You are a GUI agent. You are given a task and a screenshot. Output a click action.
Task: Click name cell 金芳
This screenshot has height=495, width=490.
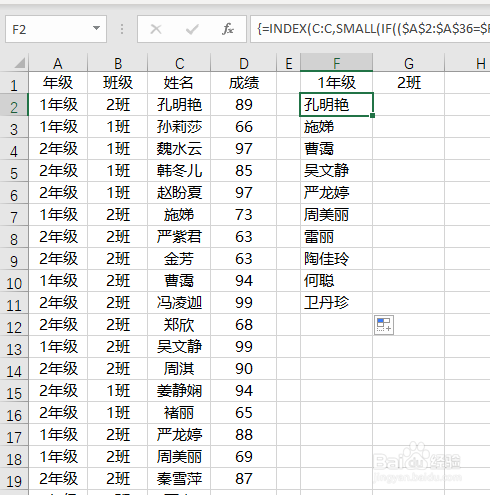click(179, 259)
